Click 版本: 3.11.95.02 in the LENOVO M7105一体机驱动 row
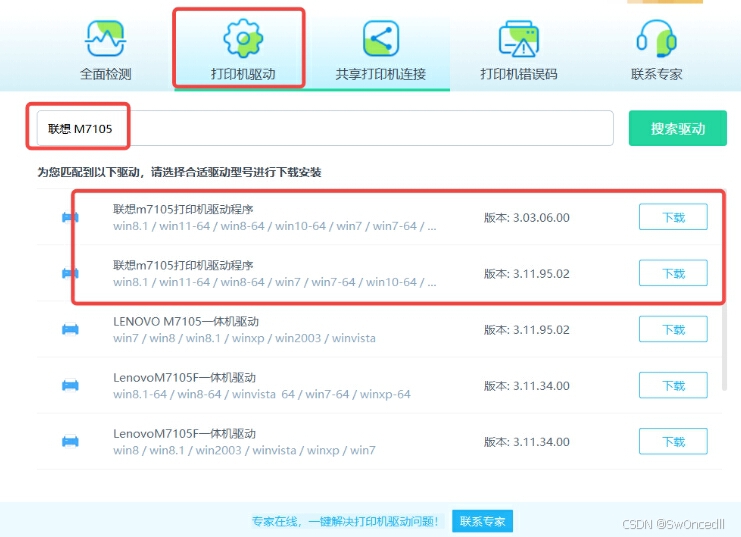Screen dimensions: 741x537 point(526,329)
